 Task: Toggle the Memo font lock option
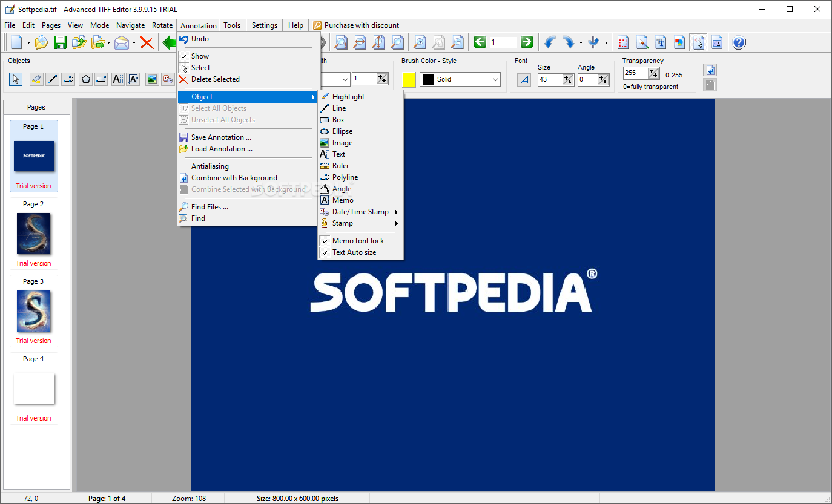[x=360, y=241]
